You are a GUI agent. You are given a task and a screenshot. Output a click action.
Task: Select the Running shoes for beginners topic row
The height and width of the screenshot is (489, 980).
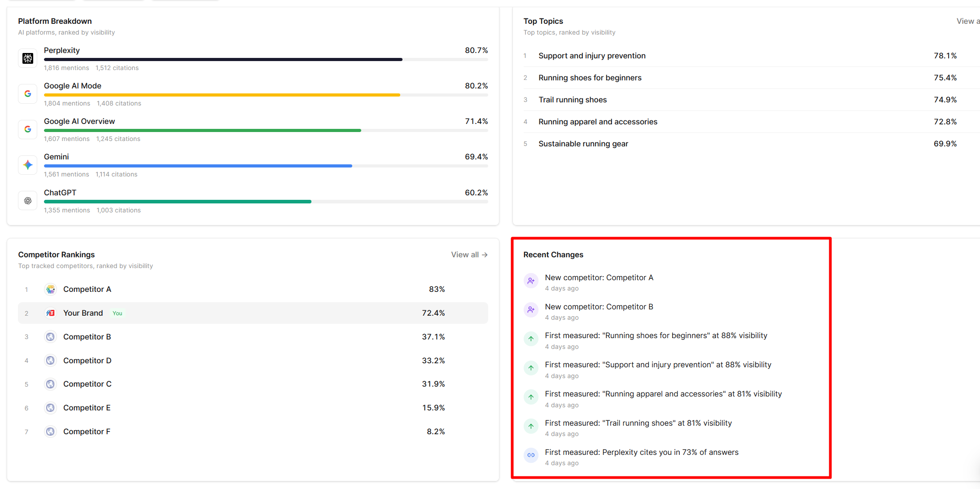click(752, 78)
